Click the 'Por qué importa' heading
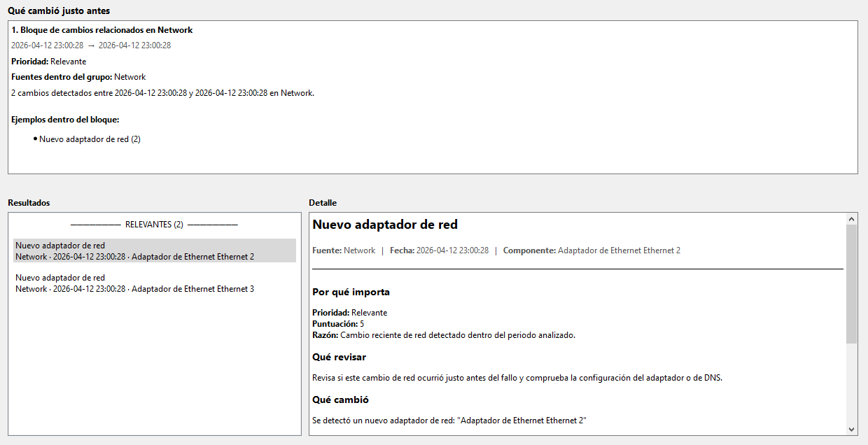The height and width of the screenshot is (445, 868). pyautogui.click(x=351, y=292)
